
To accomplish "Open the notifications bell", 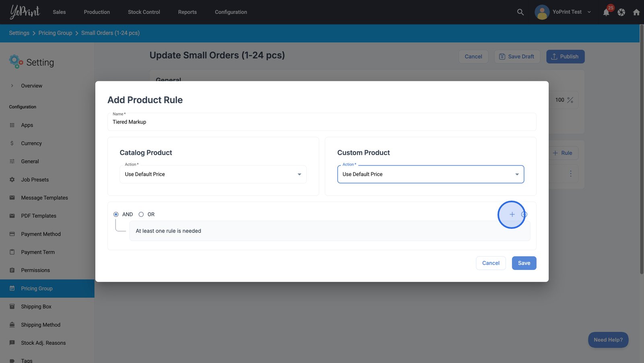I will coord(606,12).
